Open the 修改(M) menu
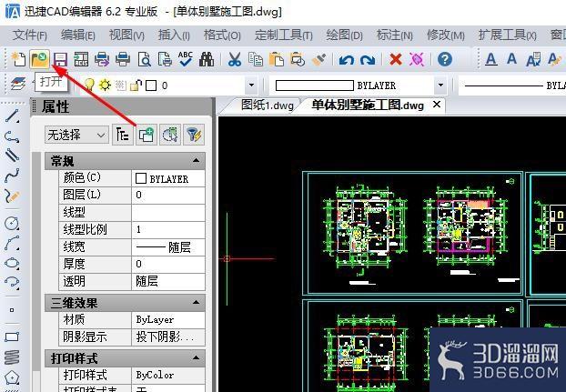 tap(446, 35)
